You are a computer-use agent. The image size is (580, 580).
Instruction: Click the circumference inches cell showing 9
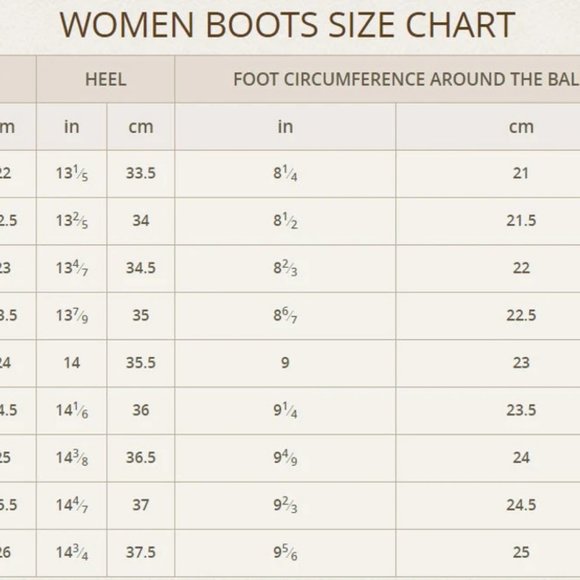tap(285, 363)
